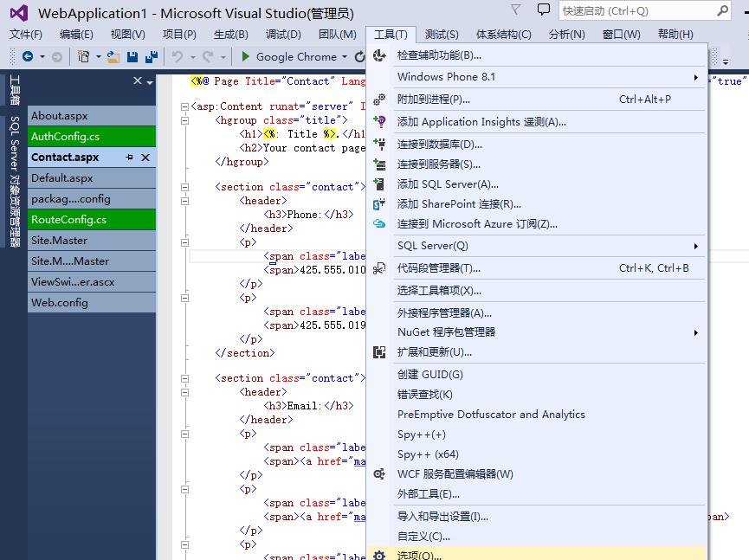
Task: Open SQL Server 对象资源管理器 side tab
Action: (x=15, y=182)
